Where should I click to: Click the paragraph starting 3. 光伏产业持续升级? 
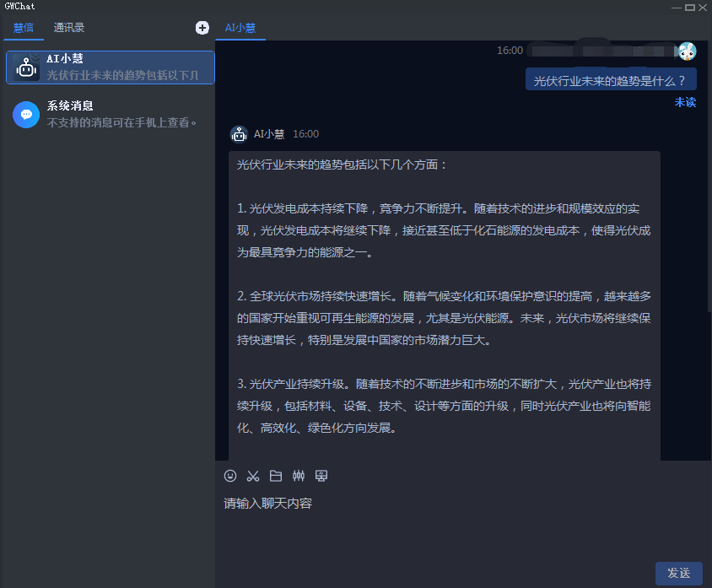click(444, 406)
